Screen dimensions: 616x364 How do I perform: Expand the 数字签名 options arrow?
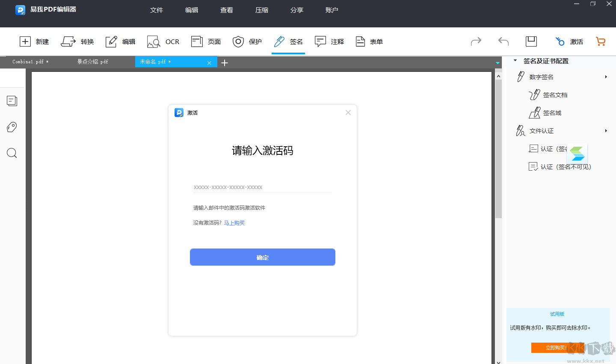coord(607,77)
